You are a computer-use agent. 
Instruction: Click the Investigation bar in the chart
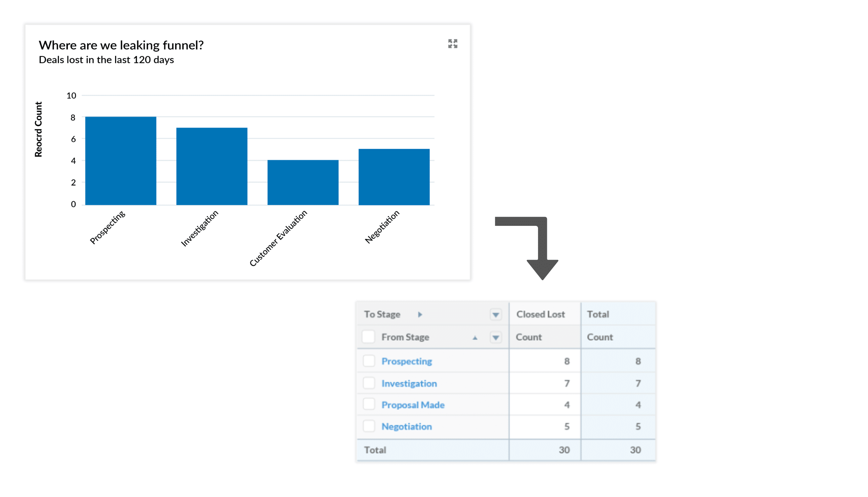[x=212, y=167]
